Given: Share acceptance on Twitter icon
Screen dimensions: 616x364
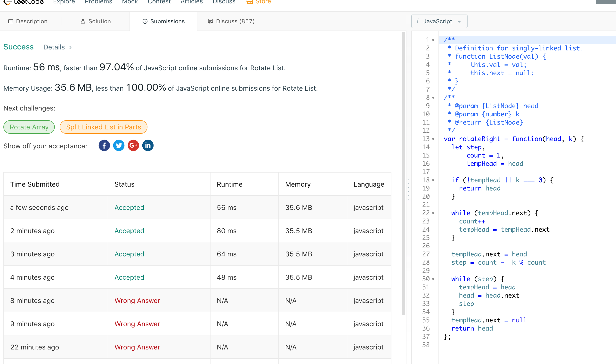Looking at the screenshot, I should coord(119,146).
